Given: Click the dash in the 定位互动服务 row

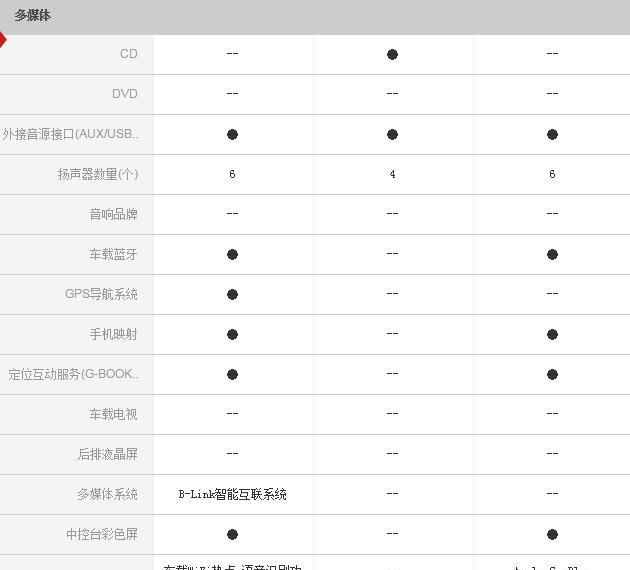Looking at the screenshot, I should coord(393,374).
